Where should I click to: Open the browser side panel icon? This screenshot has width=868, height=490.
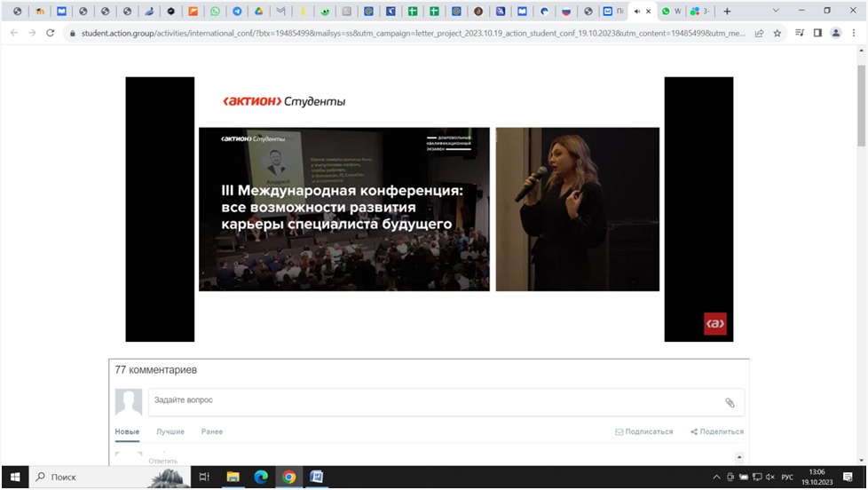coord(817,33)
